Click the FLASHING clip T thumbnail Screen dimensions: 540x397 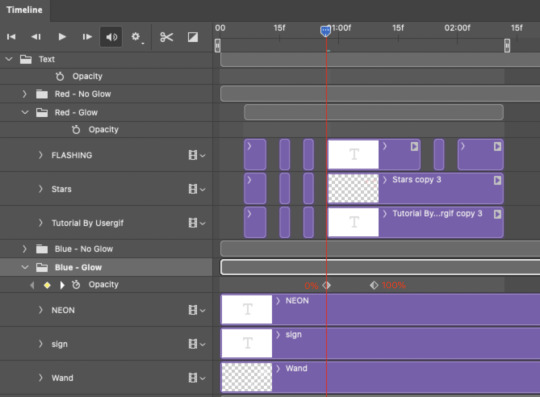pos(353,155)
